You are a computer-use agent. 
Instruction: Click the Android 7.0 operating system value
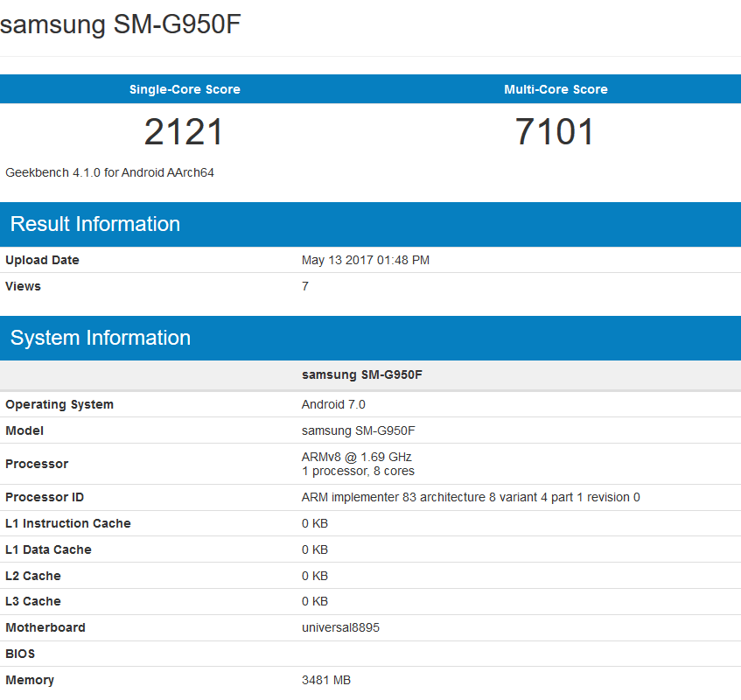coord(333,404)
